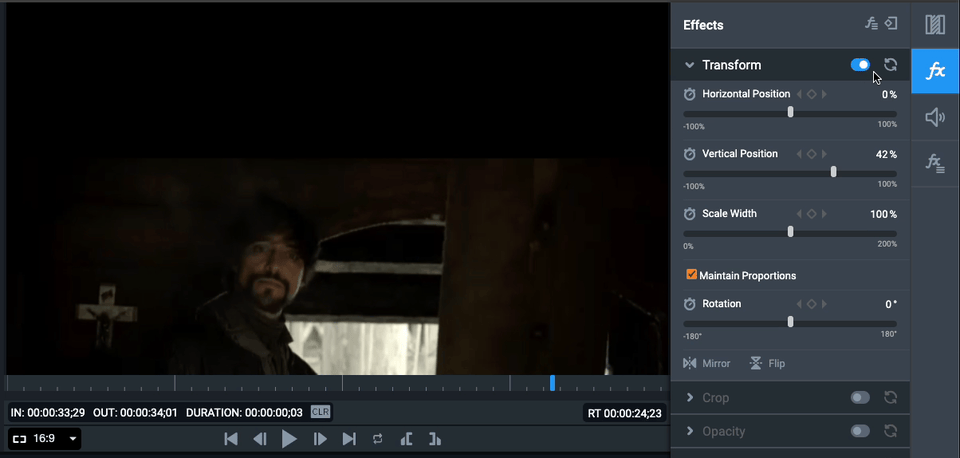The image size is (960, 458).
Task: Go to previous Vertical Position keyframe
Action: coord(799,154)
